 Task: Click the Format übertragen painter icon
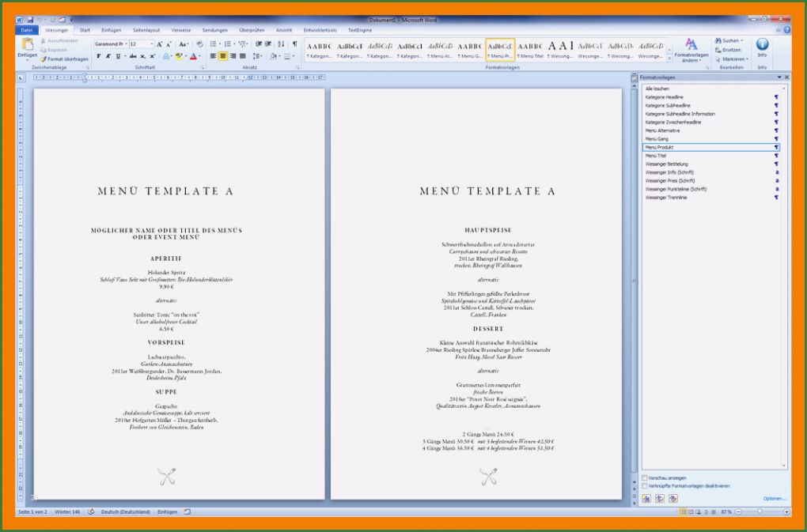pos(44,58)
